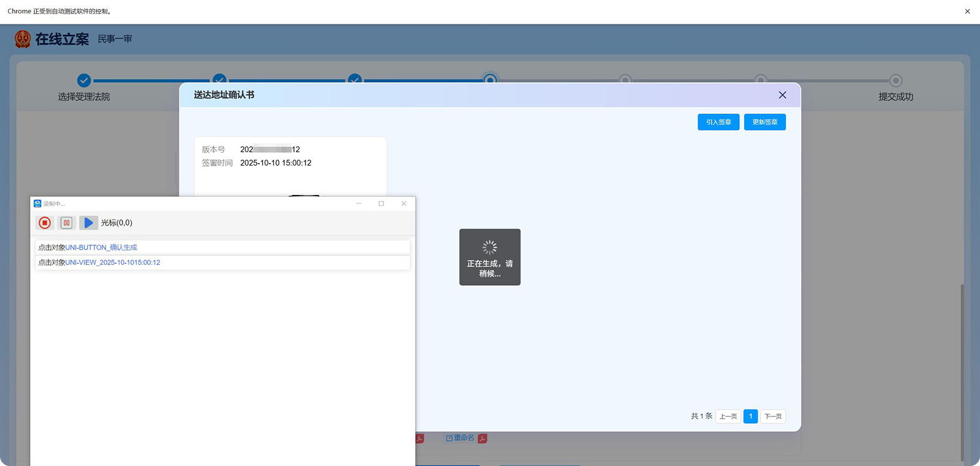Screen dimensions: 980x466
Task: Click the 更新签章 button
Action: point(764,122)
